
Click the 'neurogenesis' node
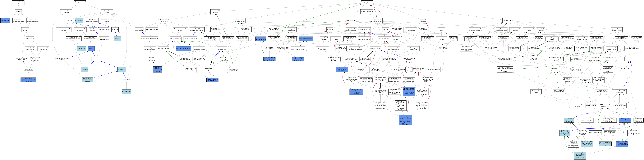[212, 59]
